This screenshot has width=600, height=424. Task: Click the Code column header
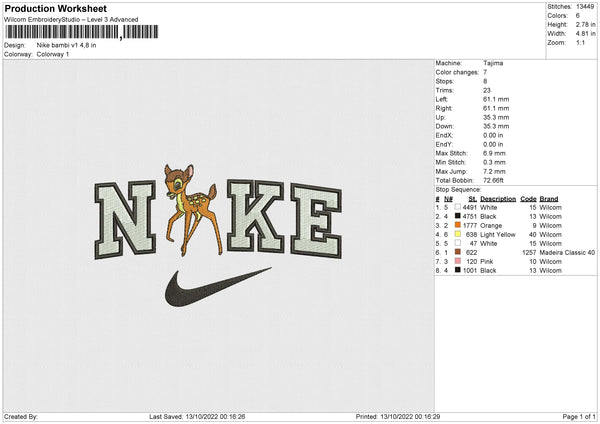click(528, 199)
